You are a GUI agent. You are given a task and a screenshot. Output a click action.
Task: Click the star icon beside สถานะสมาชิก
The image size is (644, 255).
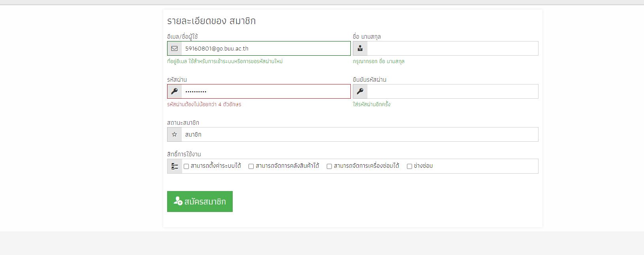coord(174,135)
